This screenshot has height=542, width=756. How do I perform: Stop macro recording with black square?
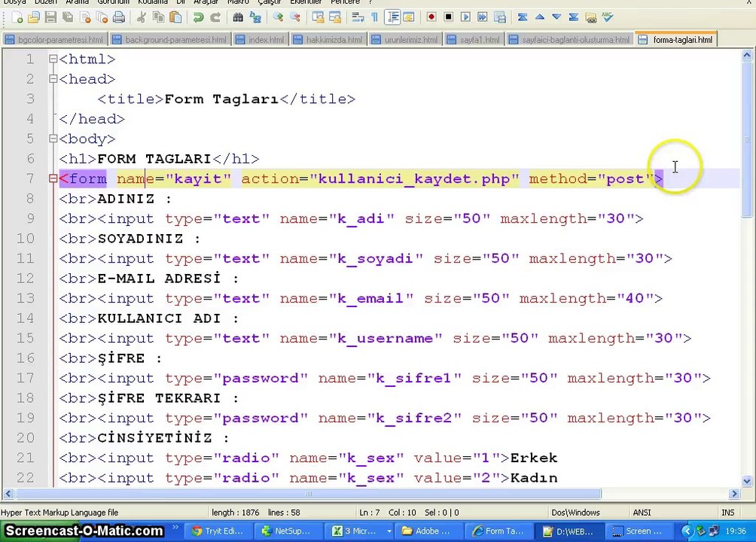coord(448,17)
